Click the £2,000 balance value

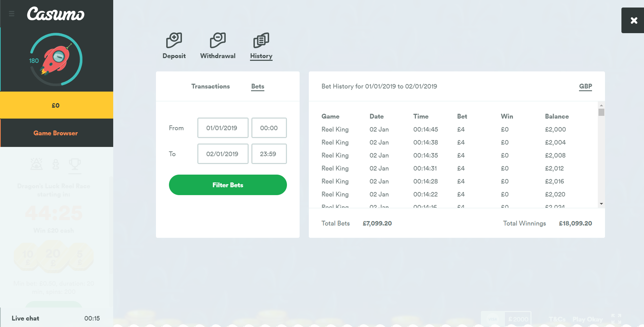pyautogui.click(x=555, y=130)
